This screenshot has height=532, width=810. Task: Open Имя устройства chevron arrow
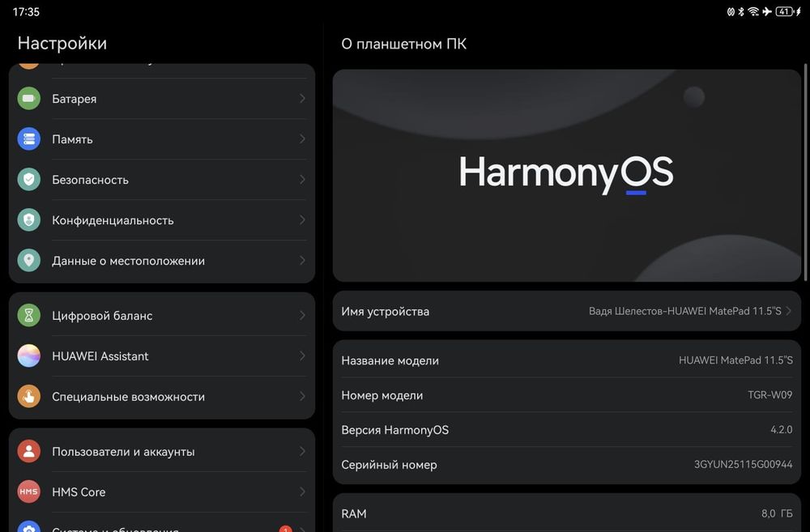pyautogui.click(x=788, y=311)
